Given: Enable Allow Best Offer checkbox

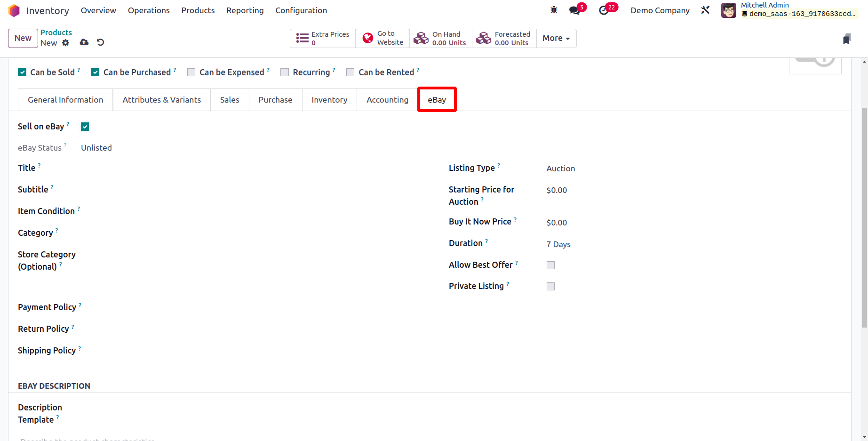Looking at the screenshot, I should (550, 265).
